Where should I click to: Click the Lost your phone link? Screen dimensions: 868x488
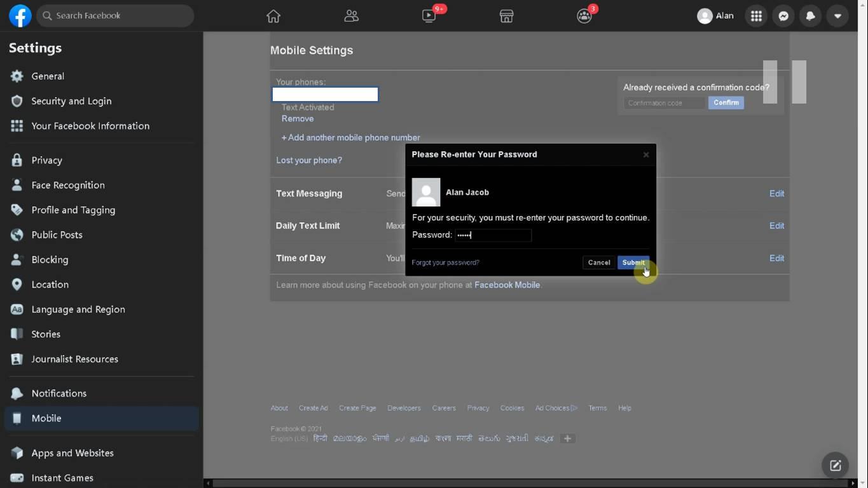pos(309,160)
